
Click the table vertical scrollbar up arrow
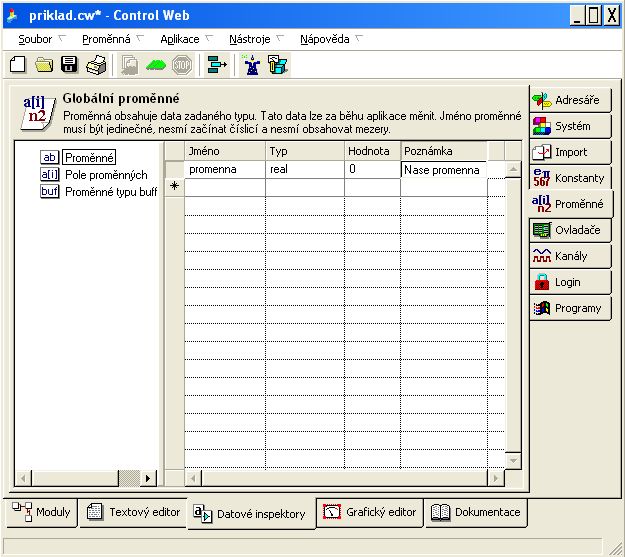tap(513, 170)
